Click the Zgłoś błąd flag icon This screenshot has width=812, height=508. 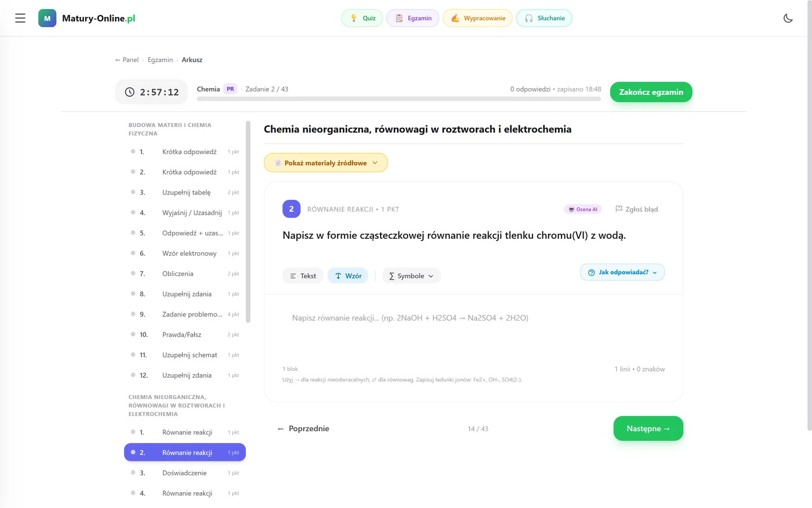[619, 209]
